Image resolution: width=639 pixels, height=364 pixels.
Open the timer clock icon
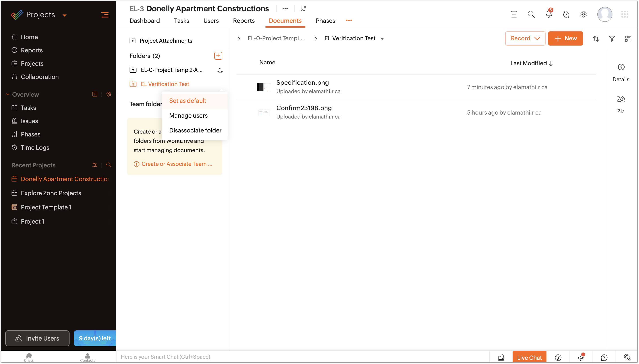tap(566, 15)
